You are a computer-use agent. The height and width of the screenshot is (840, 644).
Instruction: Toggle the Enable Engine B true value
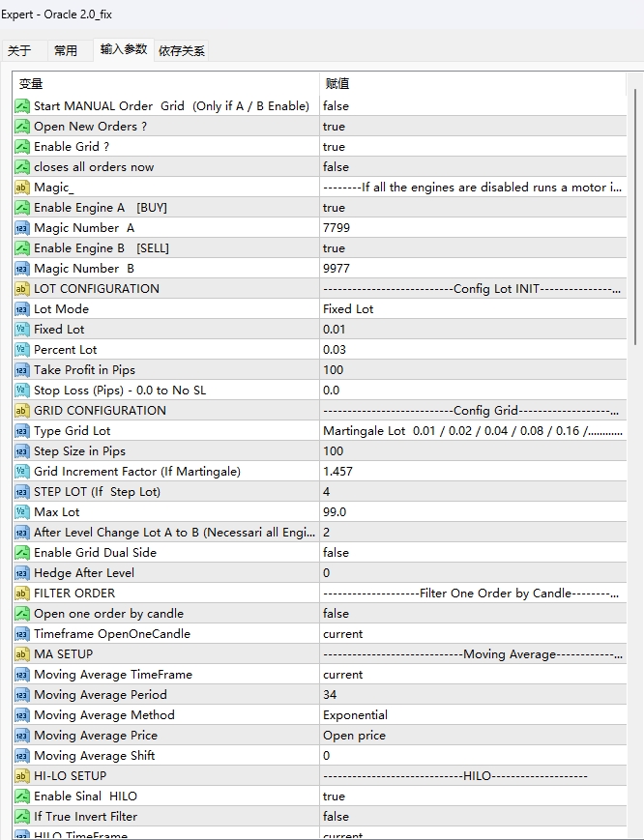(x=473, y=248)
